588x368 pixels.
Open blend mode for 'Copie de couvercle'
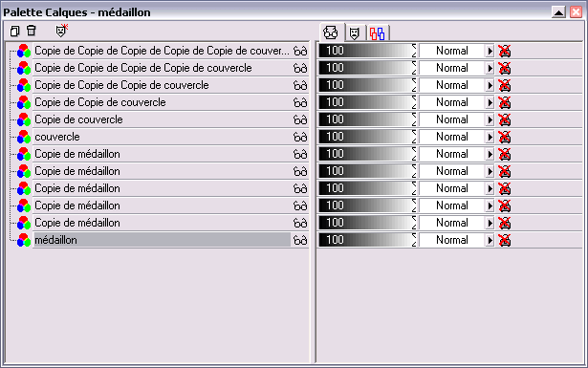(x=452, y=119)
